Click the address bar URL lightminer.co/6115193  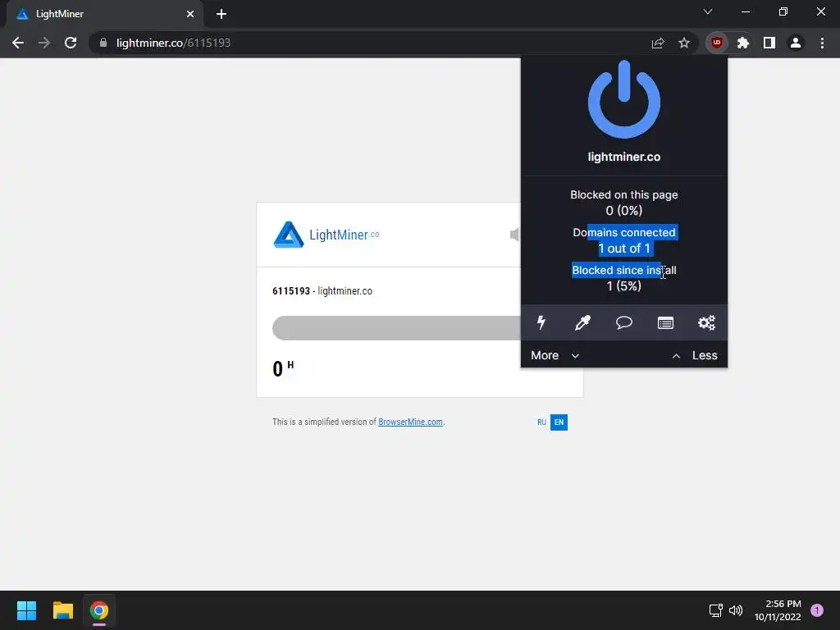point(173,43)
